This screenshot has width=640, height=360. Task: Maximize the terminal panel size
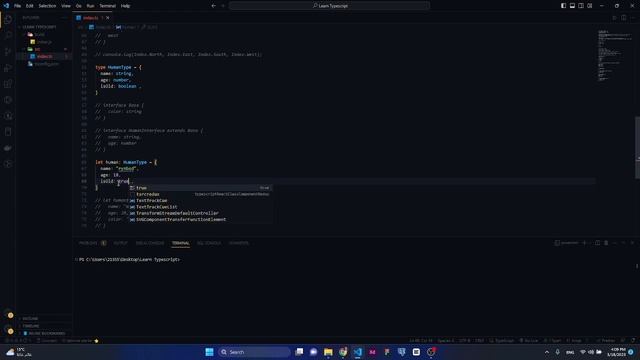(623, 243)
